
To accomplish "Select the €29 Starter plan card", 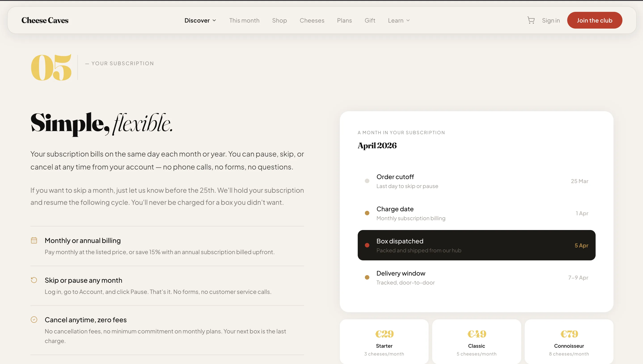I will (x=384, y=341).
